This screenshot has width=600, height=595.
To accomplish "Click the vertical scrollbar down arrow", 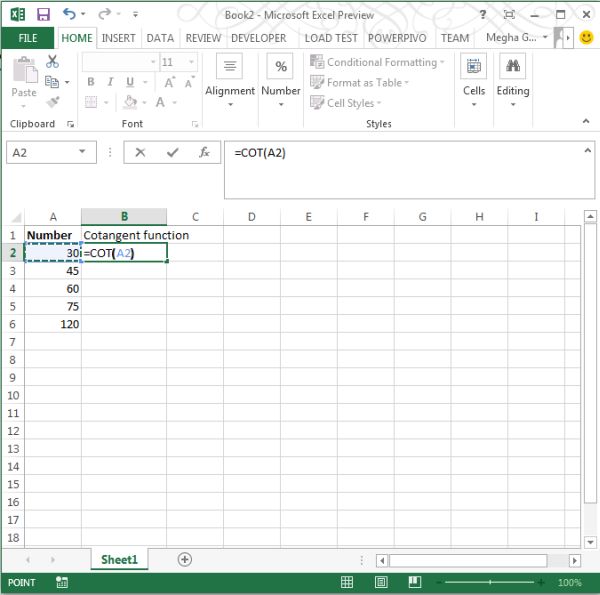I will tap(590, 542).
